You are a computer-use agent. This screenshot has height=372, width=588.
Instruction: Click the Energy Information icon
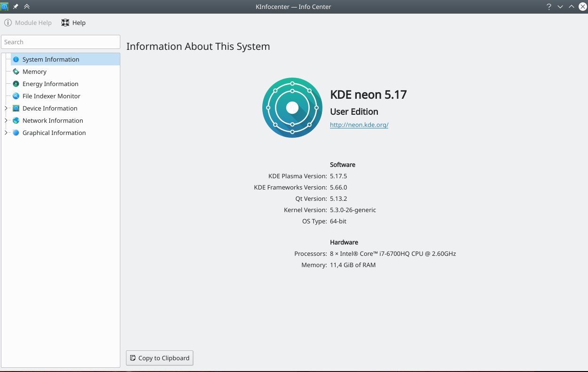[x=16, y=84]
